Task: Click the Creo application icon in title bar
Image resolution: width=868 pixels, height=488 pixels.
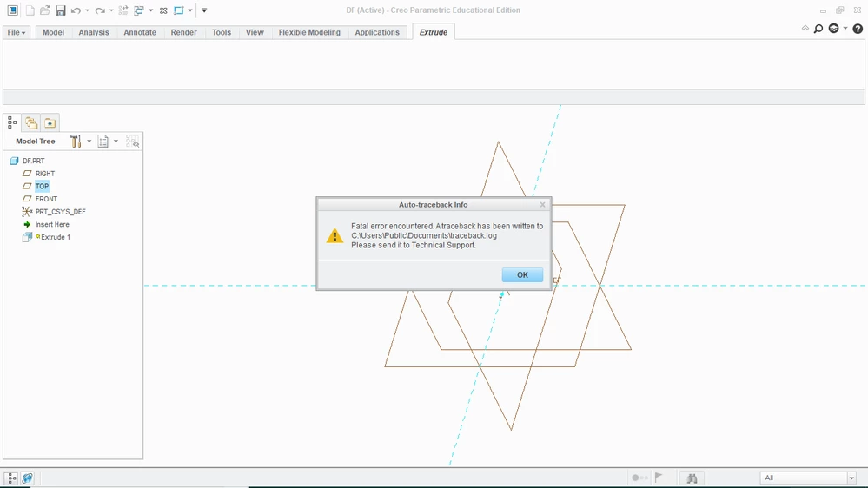Action: point(13,10)
